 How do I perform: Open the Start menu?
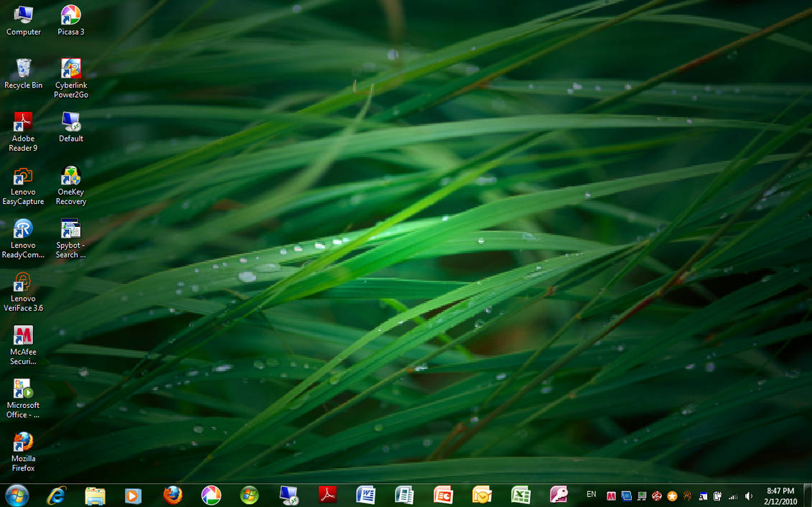point(16,496)
